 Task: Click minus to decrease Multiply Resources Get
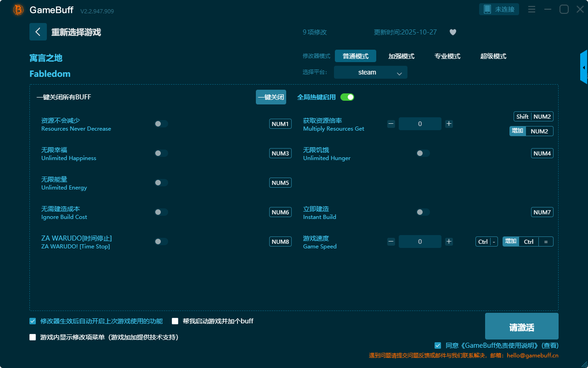click(x=391, y=124)
